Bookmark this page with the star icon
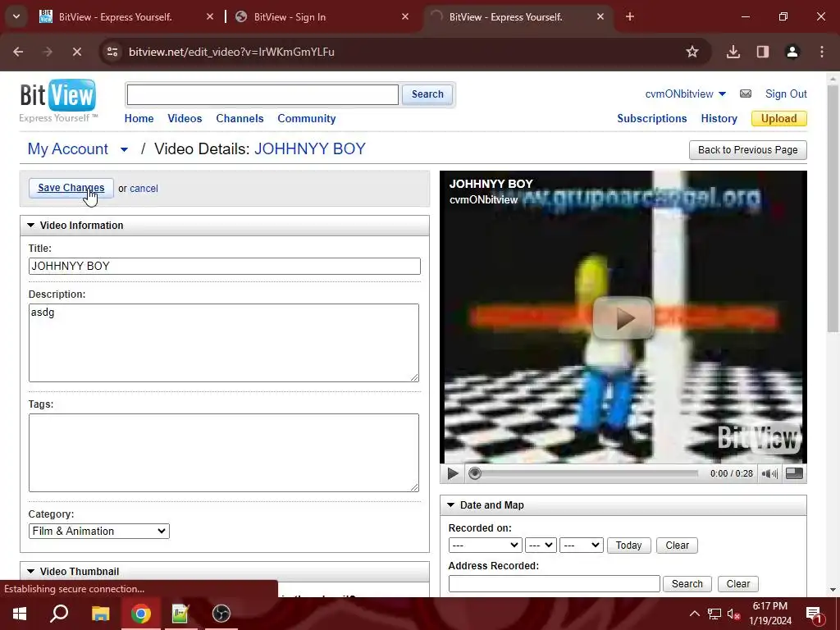This screenshot has height=630, width=840. click(x=692, y=52)
